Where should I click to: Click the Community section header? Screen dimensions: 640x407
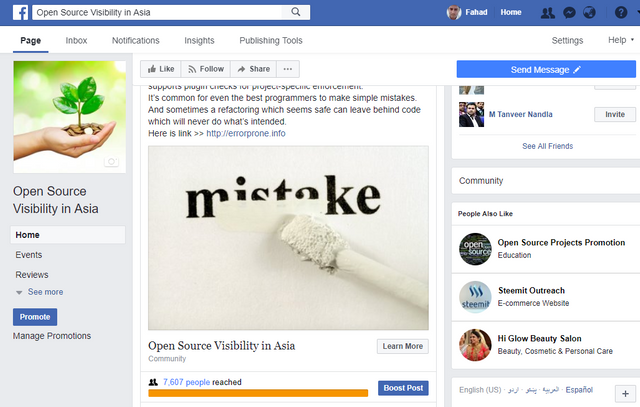pos(481,180)
